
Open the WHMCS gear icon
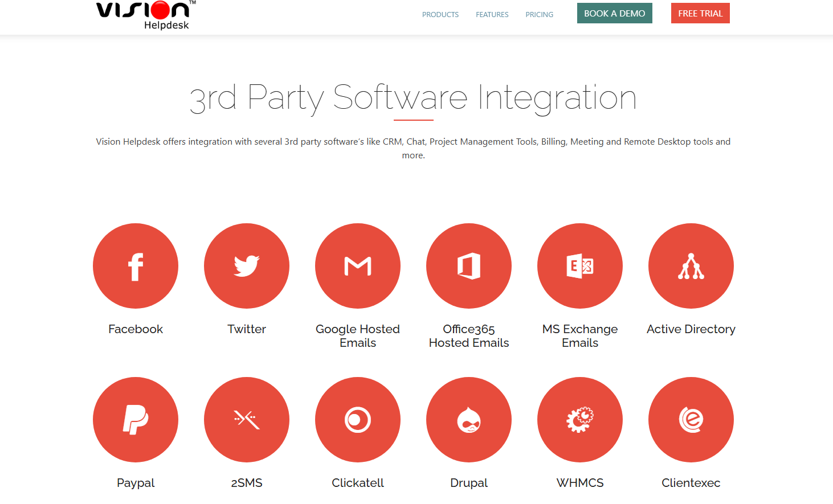click(580, 420)
